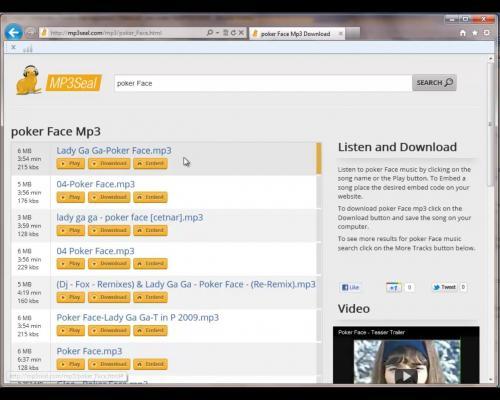Open lady ga ga - poker face [cetnar].mp3
The height and width of the screenshot is (400, 500).
pos(130,217)
